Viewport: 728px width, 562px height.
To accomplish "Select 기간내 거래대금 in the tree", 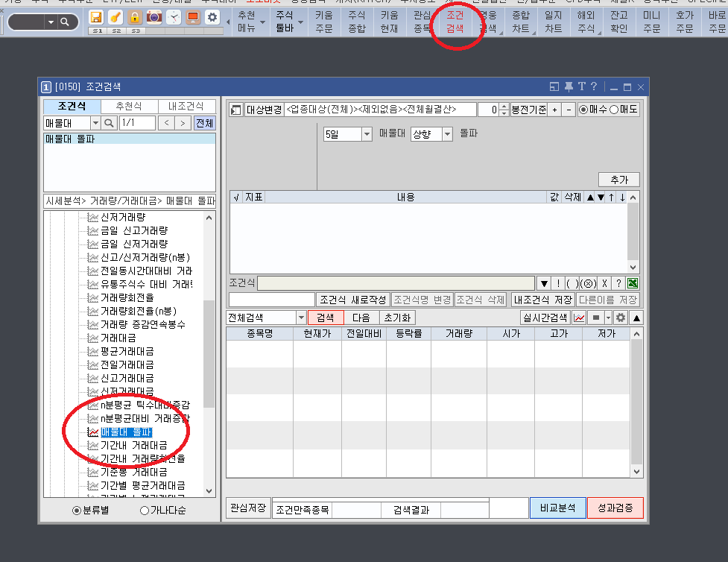I will (133, 446).
